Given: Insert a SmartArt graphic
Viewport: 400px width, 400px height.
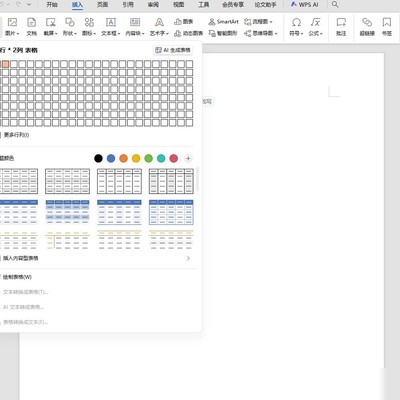Looking at the screenshot, I should point(223,22).
